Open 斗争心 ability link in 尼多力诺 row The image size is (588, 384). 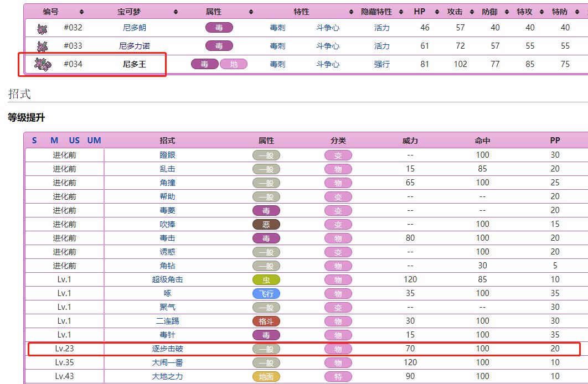tap(328, 46)
